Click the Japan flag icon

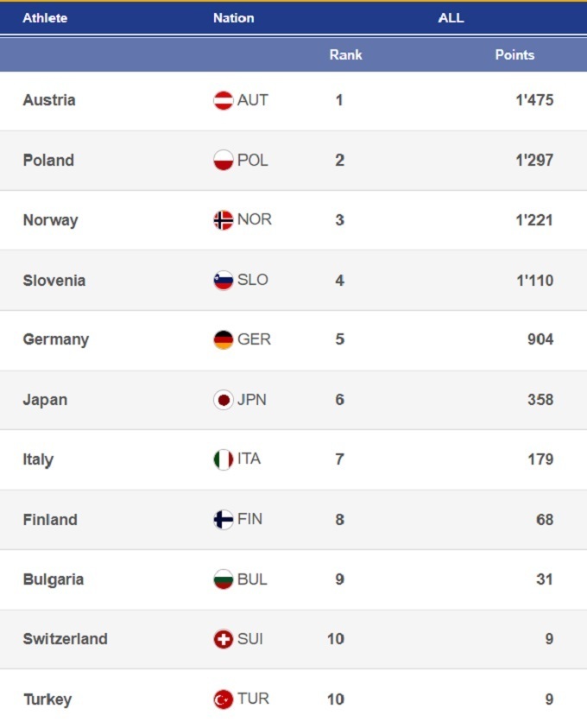click(x=223, y=400)
